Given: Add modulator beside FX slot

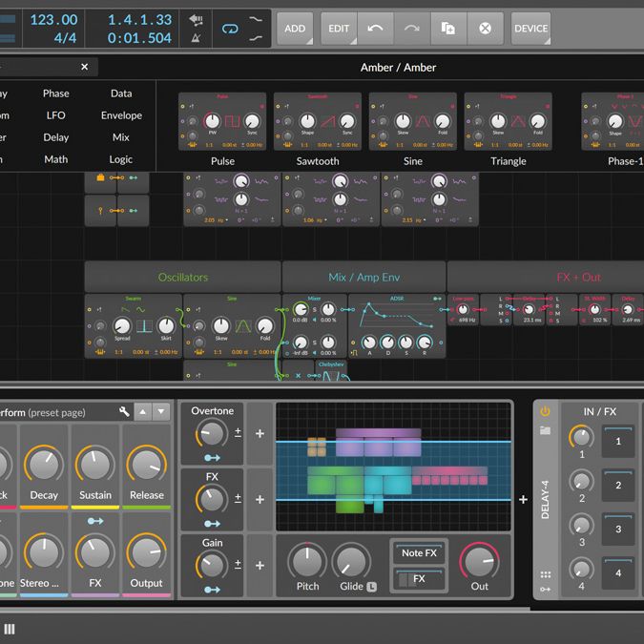Looking at the screenshot, I should pos(260,499).
